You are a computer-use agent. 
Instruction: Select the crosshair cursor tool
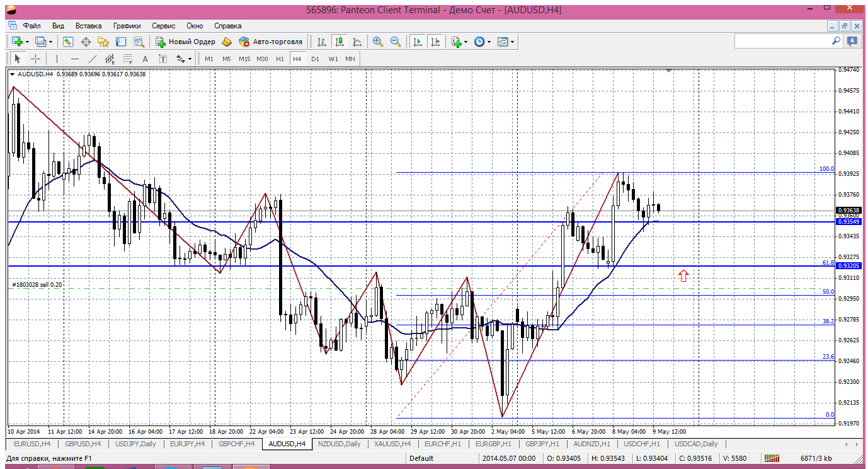click(36, 59)
